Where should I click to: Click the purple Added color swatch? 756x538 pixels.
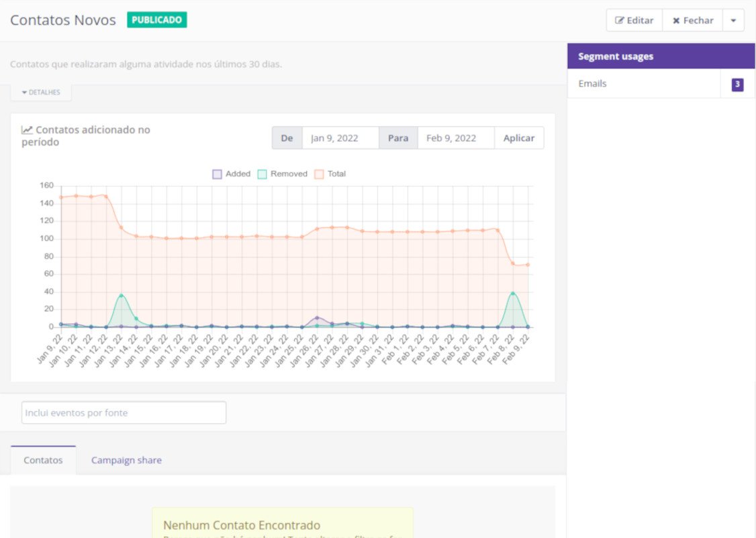pyautogui.click(x=217, y=174)
